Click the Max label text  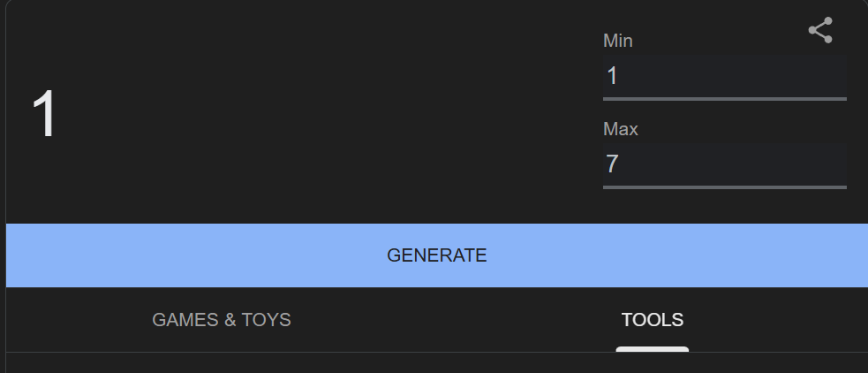pyautogui.click(x=620, y=129)
